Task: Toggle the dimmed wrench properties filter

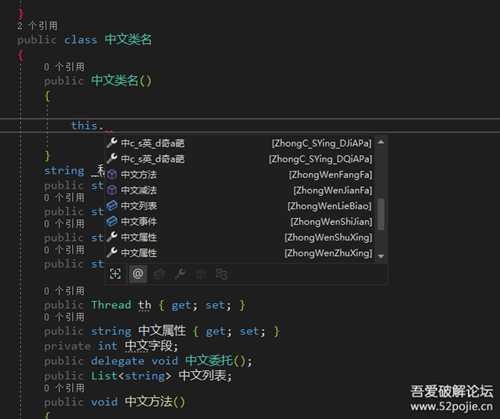Action: [x=180, y=274]
